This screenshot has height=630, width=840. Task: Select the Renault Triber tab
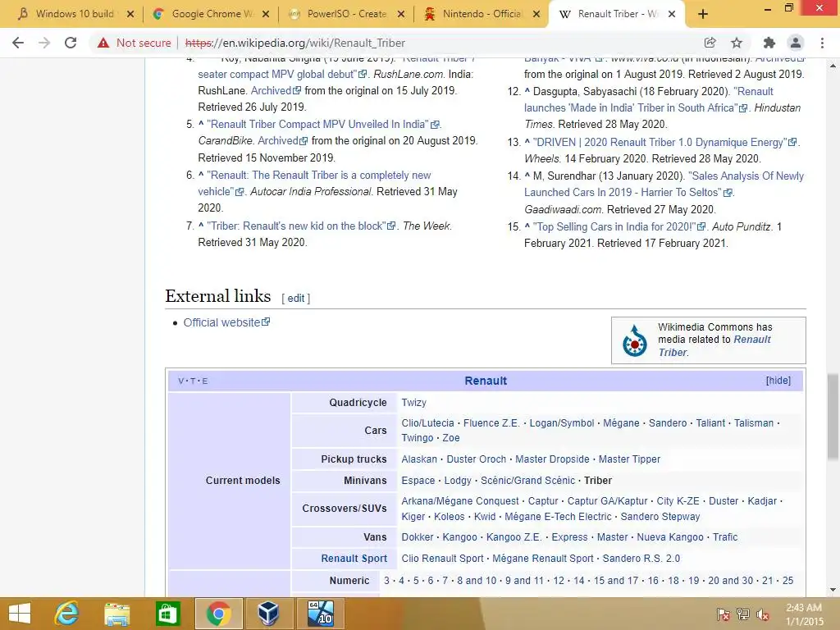coord(616,15)
